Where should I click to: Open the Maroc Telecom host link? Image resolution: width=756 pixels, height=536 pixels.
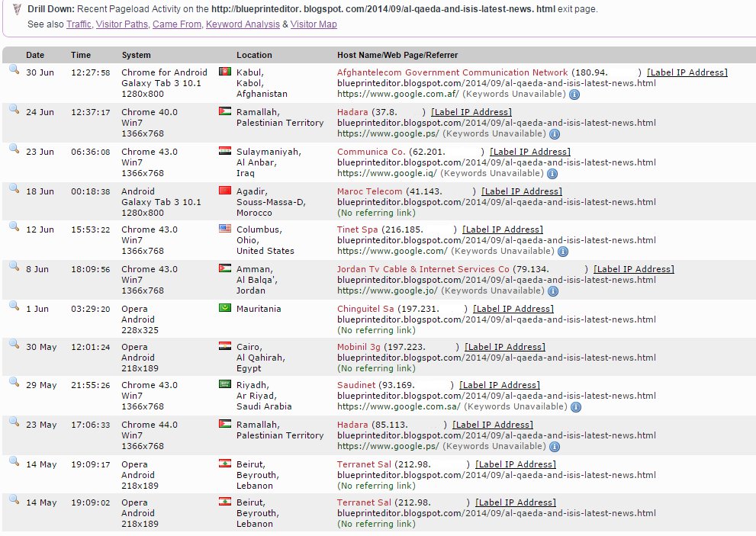tap(369, 191)
